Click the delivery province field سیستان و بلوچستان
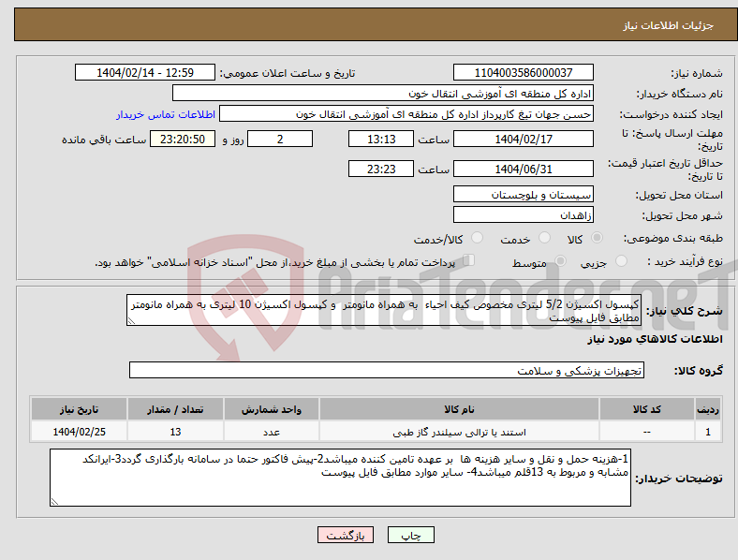This screenshot has width=738, height=560. 523,194
